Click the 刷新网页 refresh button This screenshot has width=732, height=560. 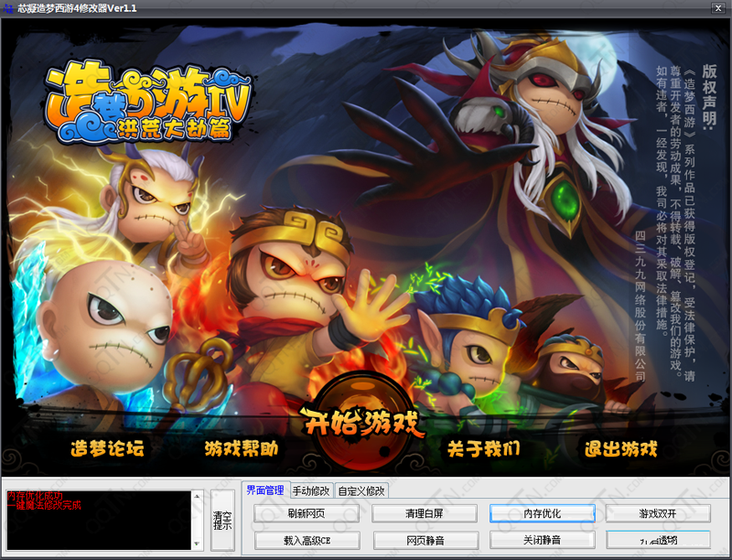pos(307,513)
